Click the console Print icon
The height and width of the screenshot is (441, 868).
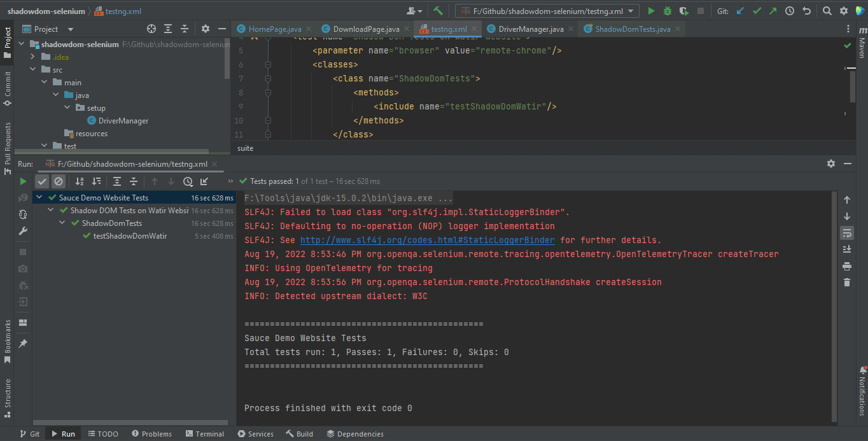coord(847,266)
